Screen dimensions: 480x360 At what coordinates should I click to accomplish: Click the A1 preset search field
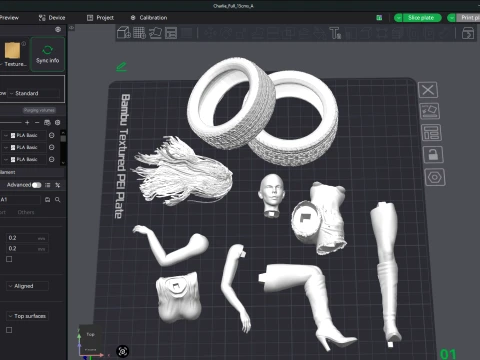pyautogui.click(x=20, y=200)
